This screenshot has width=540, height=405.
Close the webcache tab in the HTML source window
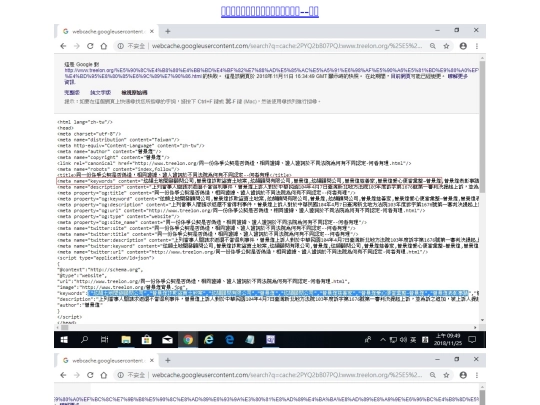(152, 31)
